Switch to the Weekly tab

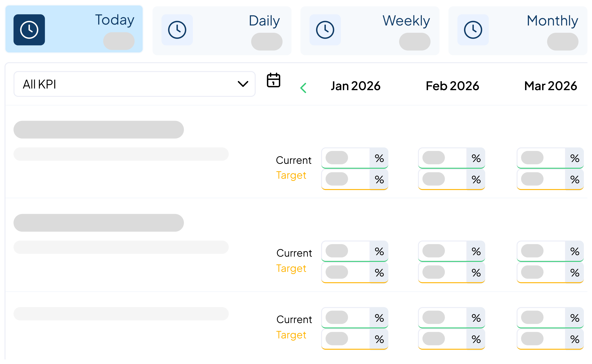pyautogui.click(x=406, y=21)
